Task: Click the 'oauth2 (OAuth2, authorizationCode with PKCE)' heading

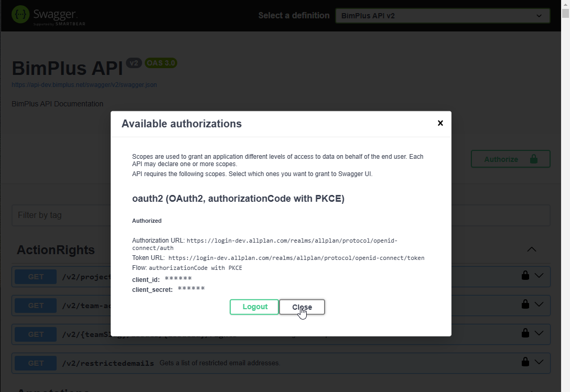Action: [x=238, y=199]
